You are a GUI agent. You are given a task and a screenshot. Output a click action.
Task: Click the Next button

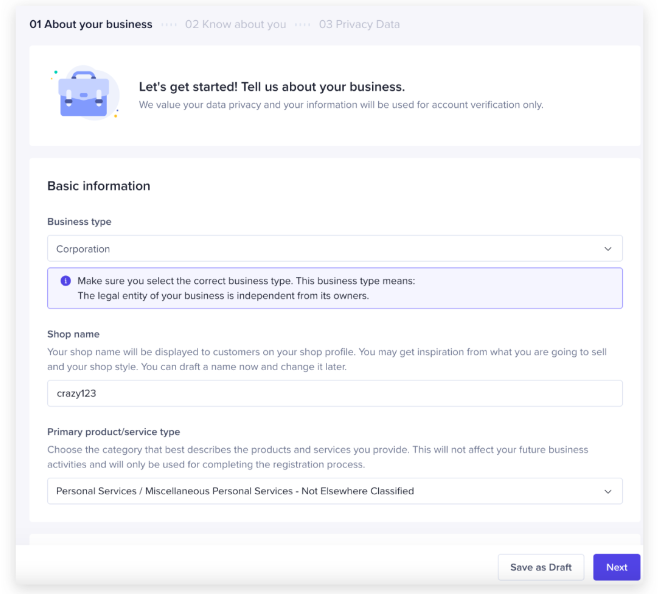tap(616, 567)
